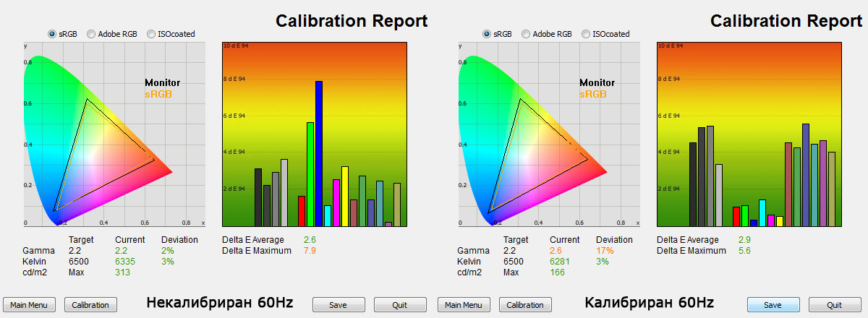868x318 pixels.
Task: Click left CIE gamut diagram triangle
Action: 105,156
